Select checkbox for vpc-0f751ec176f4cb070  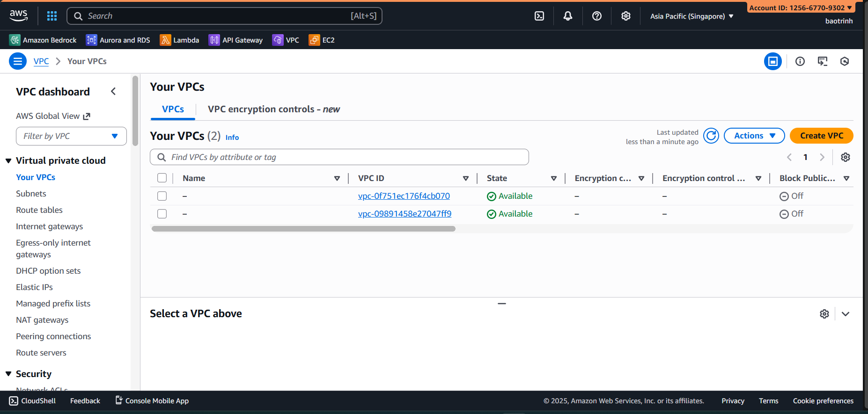click(x=162, y=196)
